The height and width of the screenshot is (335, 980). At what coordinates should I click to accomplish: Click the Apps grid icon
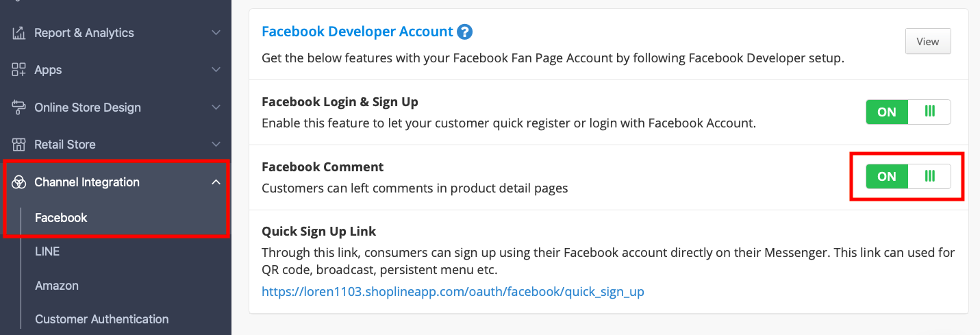coord(19,70)
